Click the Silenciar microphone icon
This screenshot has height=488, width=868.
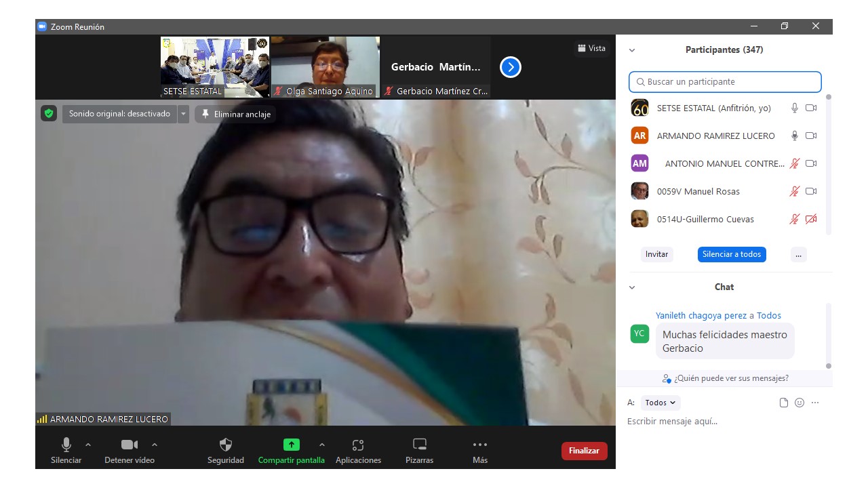point(66,445)
